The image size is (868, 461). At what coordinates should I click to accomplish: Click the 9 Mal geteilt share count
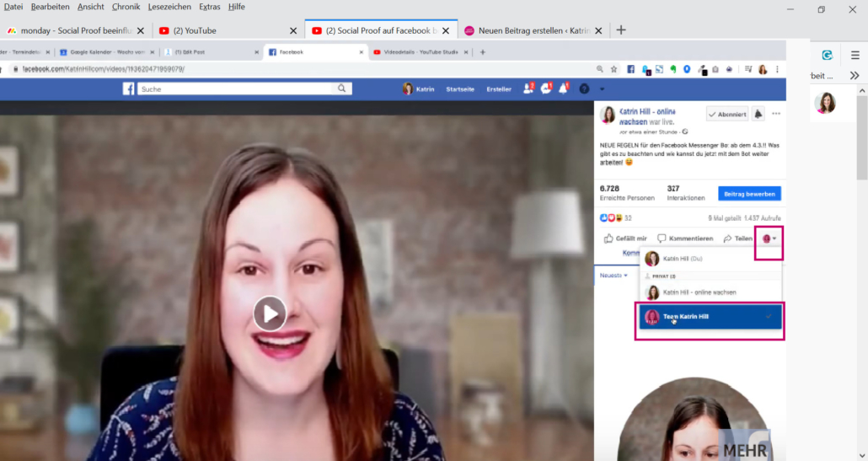click(725, 218)
